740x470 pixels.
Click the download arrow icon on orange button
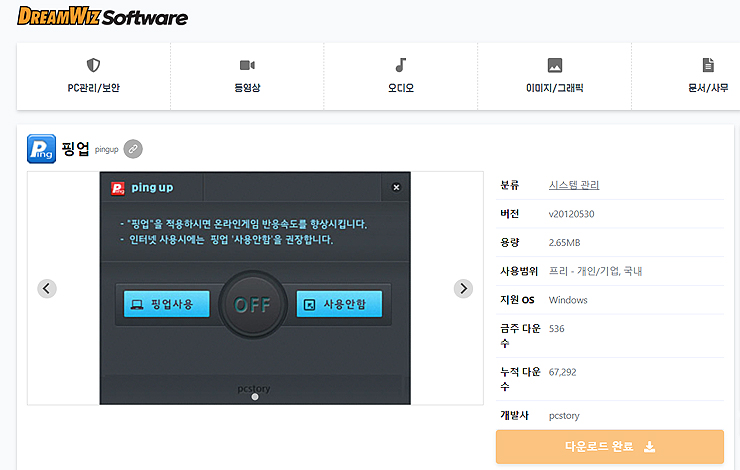[x=649, y=446]
